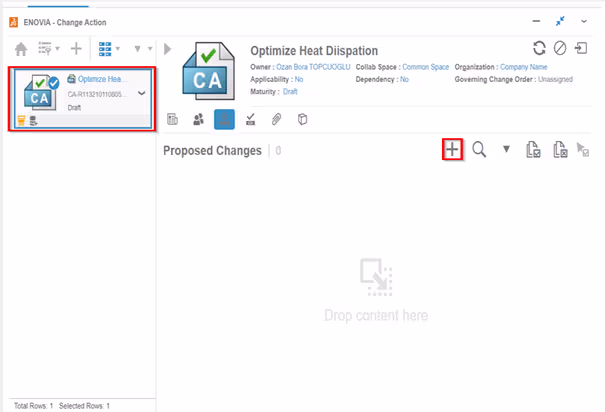Click the orange bucket icon on the card
Image resolution: width=605 pixels, height=412 pixels.
point(21,121)
